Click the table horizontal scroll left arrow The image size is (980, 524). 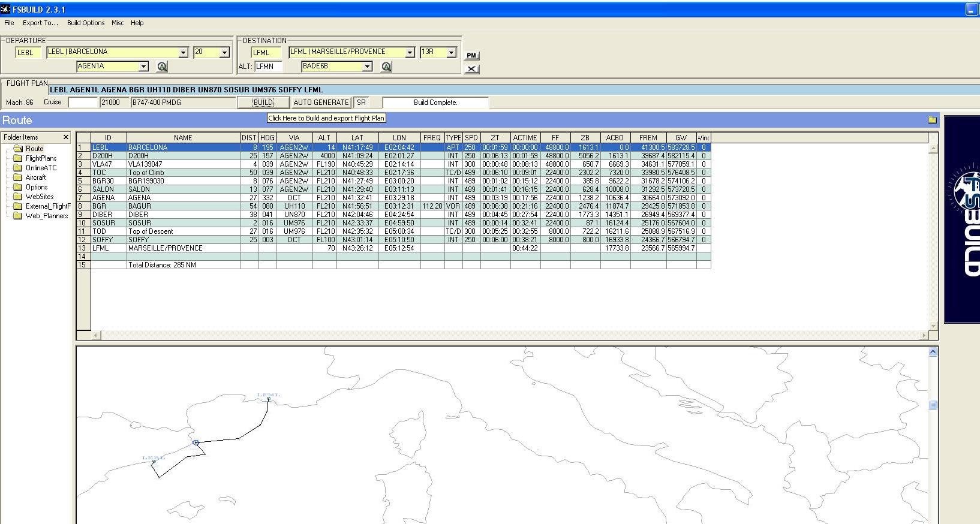[96, 335]
